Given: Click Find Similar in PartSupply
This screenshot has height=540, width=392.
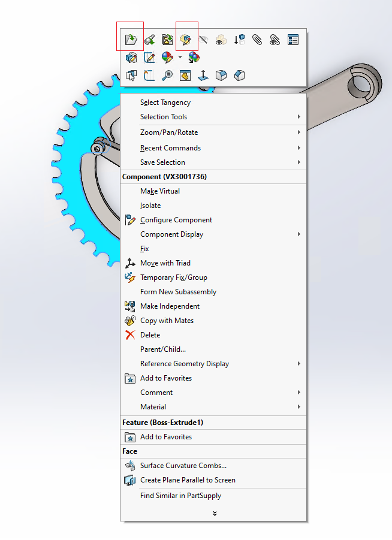Looking at the screenshot, I should pyautogui.click(x=180, y=496).
